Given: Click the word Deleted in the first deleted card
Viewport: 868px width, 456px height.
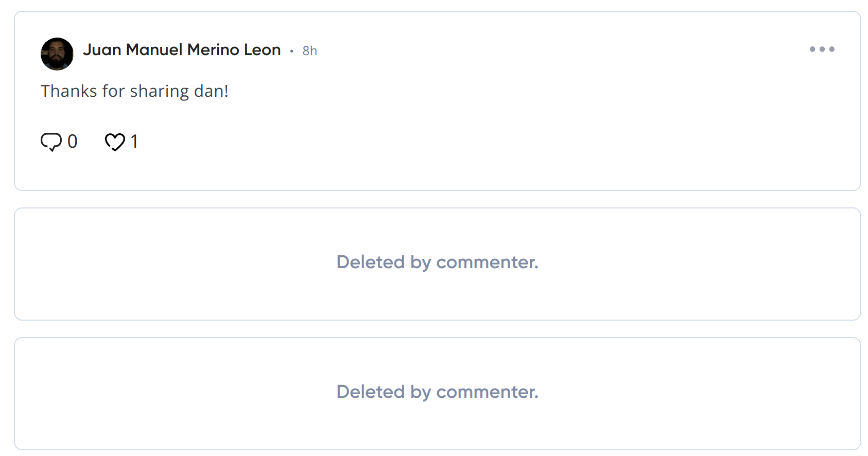Looking at the screenshot, I should tap(371, 262).
